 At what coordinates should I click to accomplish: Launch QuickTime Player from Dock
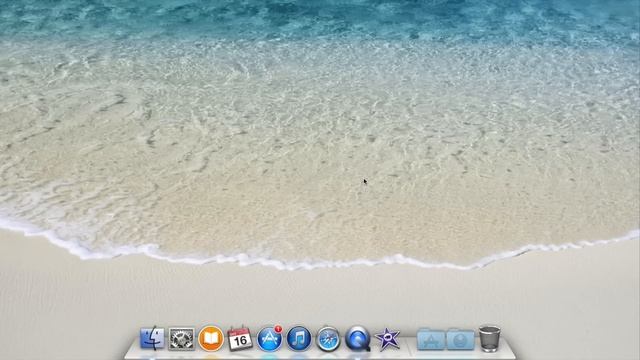tap(358, 338)
